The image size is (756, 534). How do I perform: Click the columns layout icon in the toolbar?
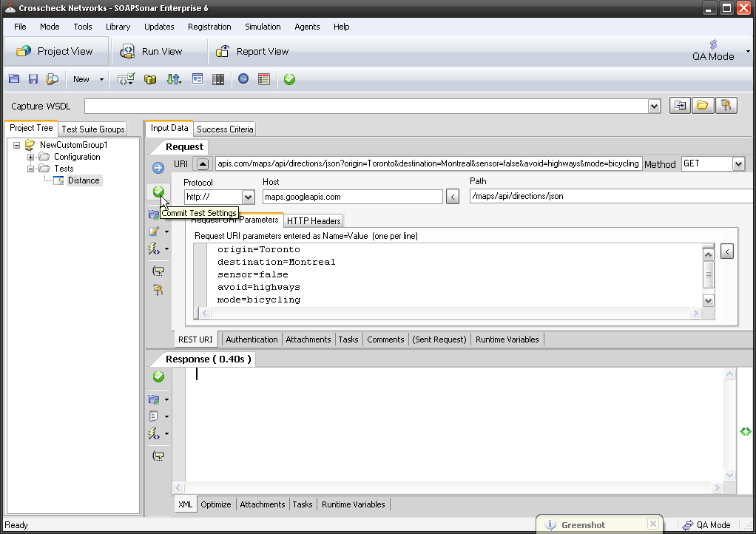point(218,79)
